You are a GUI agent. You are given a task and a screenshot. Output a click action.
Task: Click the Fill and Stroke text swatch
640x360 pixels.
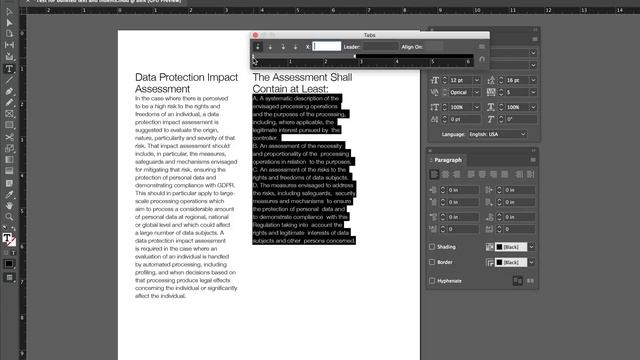pyautogui.click(x=7, y=238)
